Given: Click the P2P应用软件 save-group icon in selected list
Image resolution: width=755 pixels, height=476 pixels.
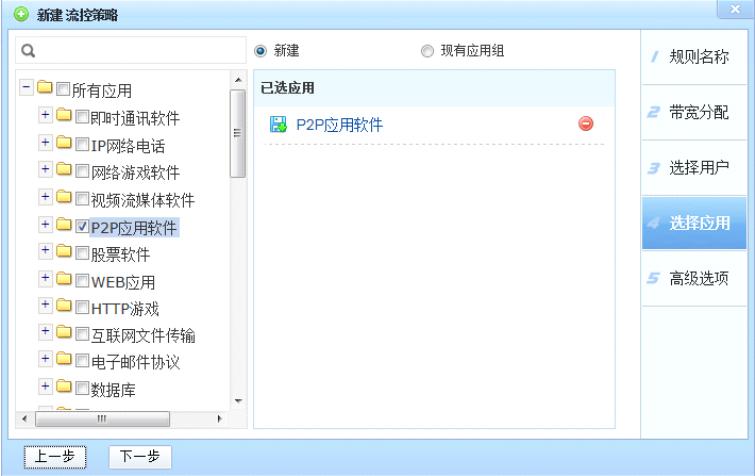Looking at the screenshot, I should pos(278,124).
